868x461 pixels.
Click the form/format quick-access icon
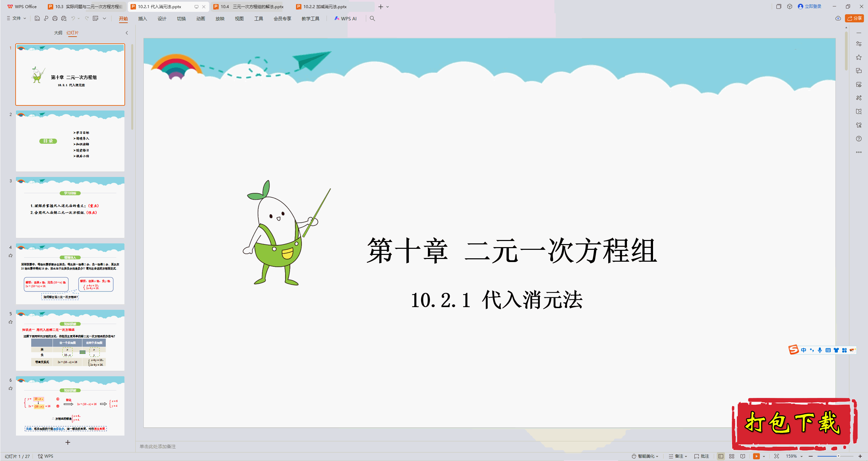(96, 18)
